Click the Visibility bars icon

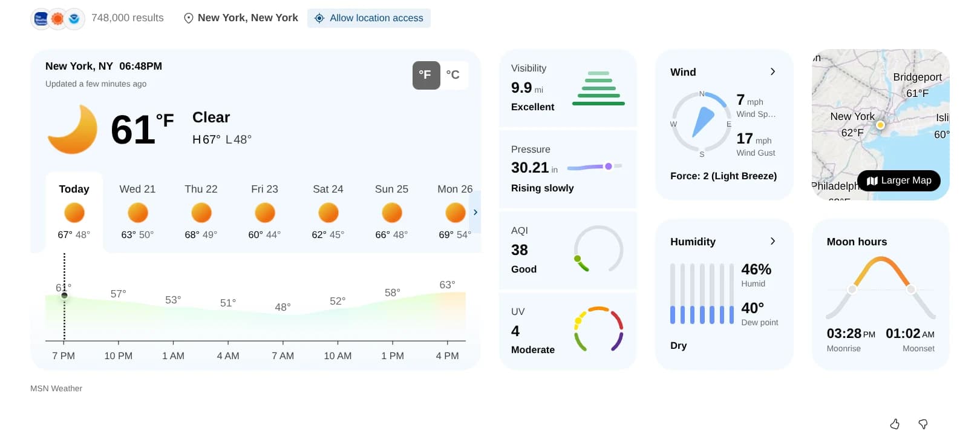pos(598,88)
